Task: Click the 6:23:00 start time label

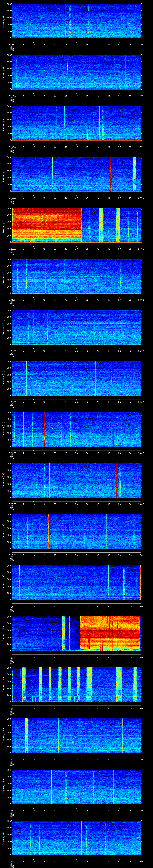Action: point(12,402)
